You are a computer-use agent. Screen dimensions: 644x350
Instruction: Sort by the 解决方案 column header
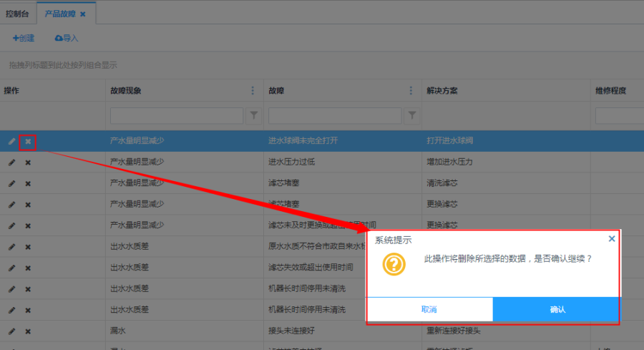[442, 91]
